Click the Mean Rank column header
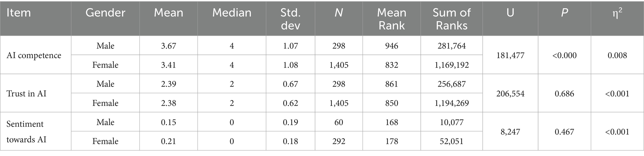 coord(391,19)
